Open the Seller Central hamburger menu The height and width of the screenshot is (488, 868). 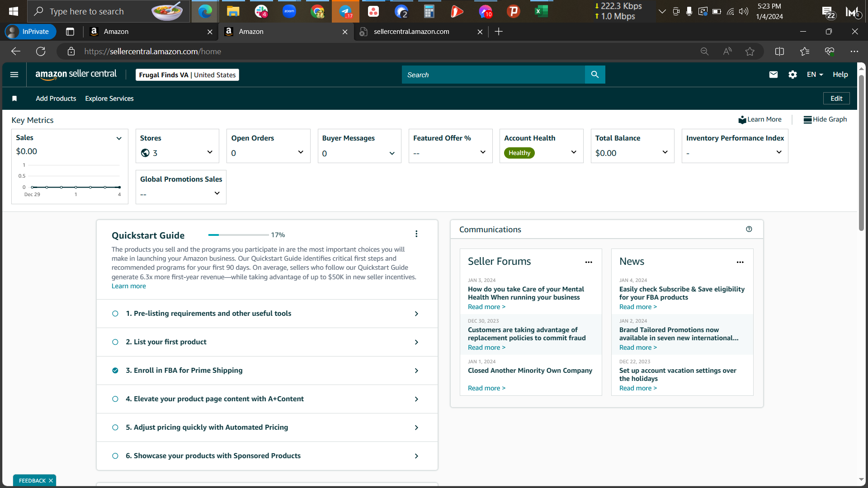[14, 75]
